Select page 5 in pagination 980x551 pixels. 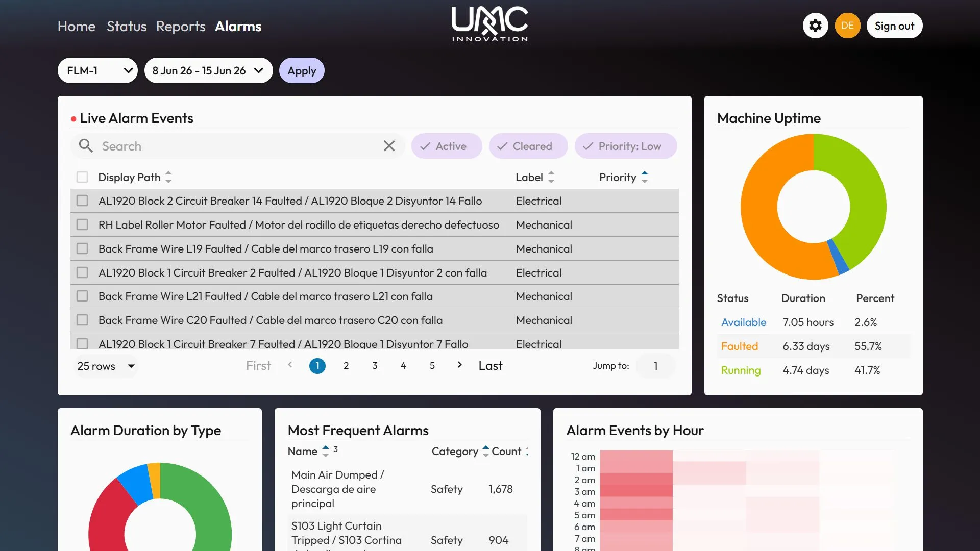(x=432, y=366)
